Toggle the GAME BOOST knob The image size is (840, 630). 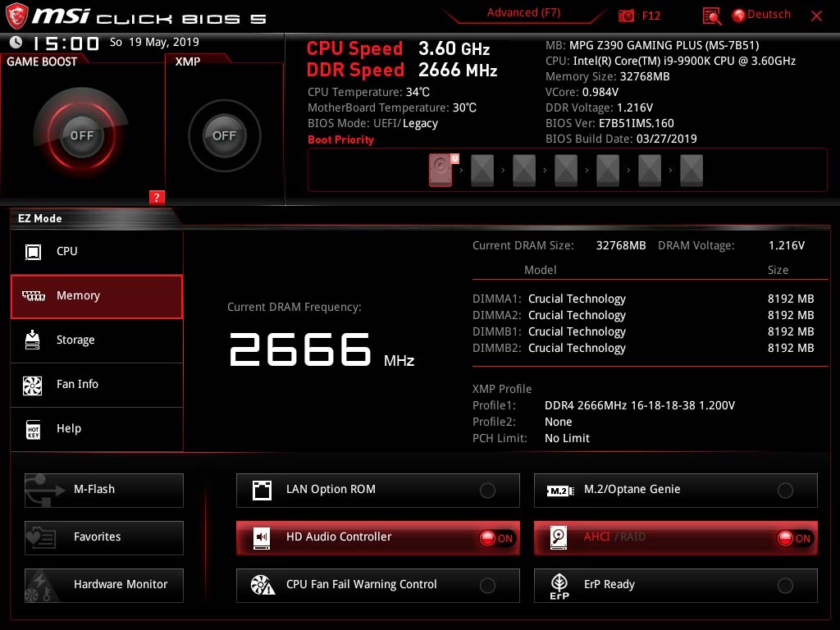[81, 135]
